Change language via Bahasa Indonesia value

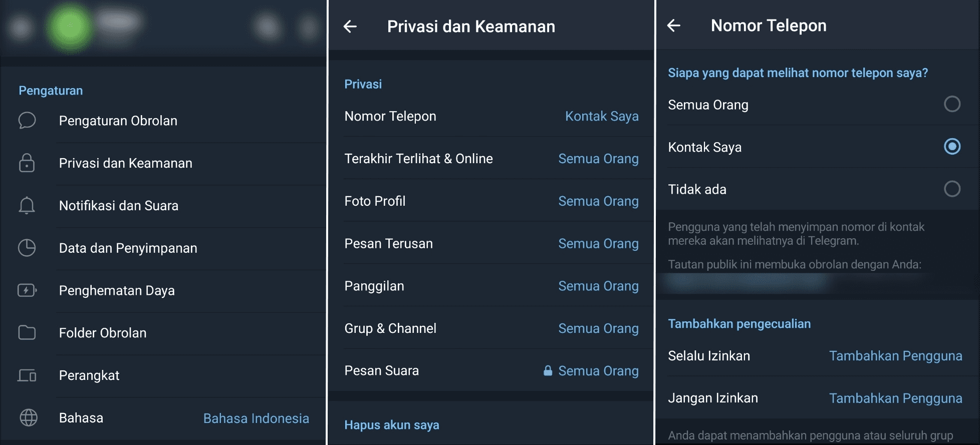(256, 418)
